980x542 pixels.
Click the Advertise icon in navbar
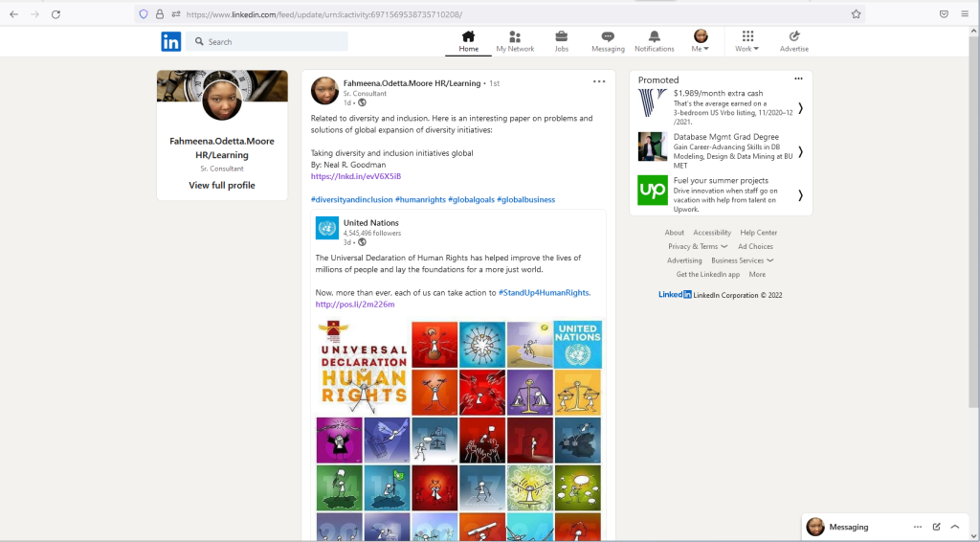click(794, 36)
